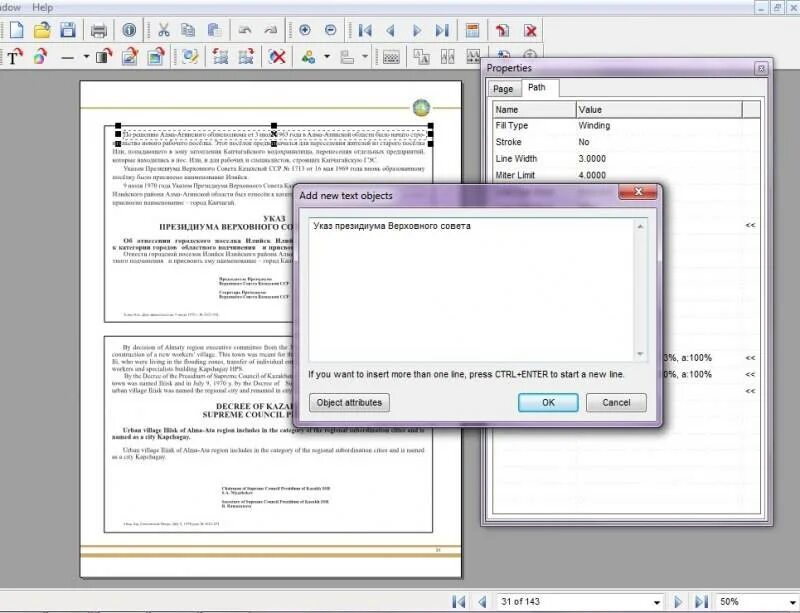Viewport: 800px width, 613px height.
Task: Click the text box scroll up arrow
Action: [x=640, y=226]
